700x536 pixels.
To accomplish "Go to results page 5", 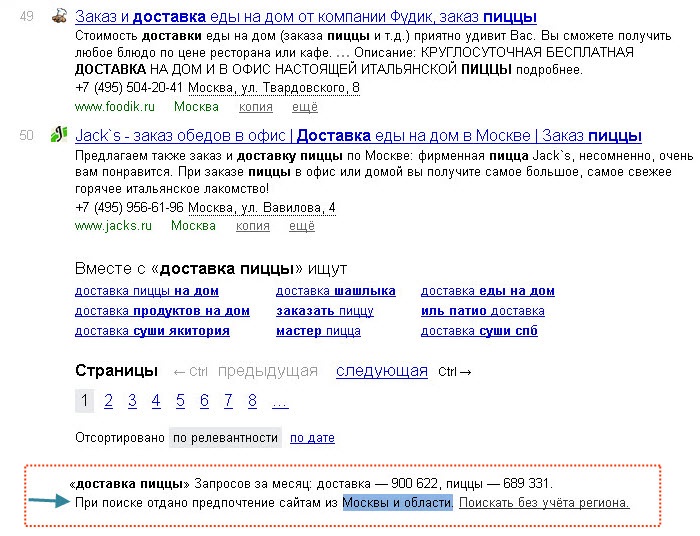I will 180,401.
